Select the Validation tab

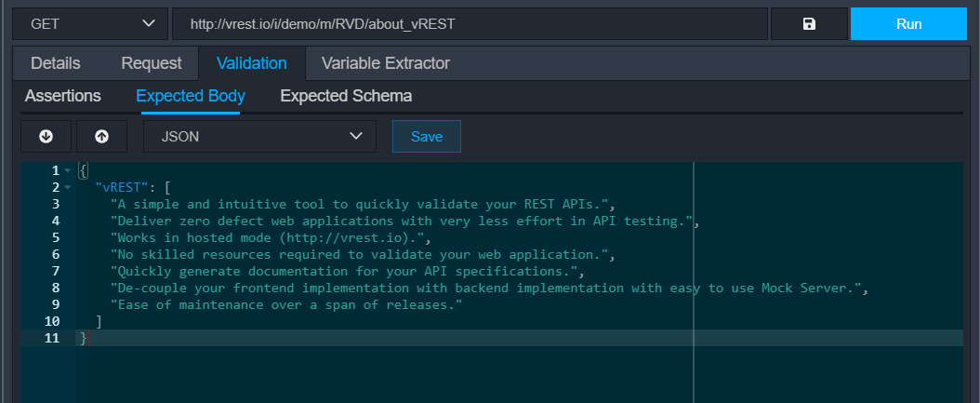click(x=251, y=63)
